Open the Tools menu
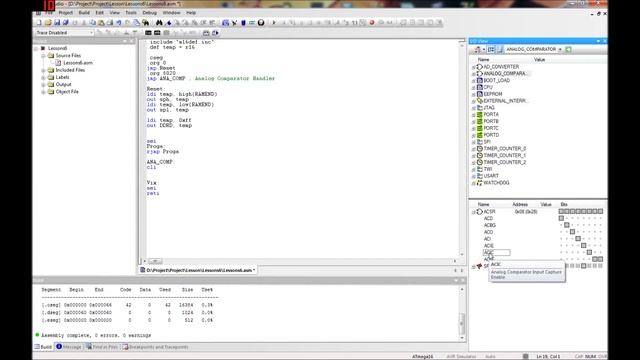Screen dimensions: 640x360 click(131, 13)
